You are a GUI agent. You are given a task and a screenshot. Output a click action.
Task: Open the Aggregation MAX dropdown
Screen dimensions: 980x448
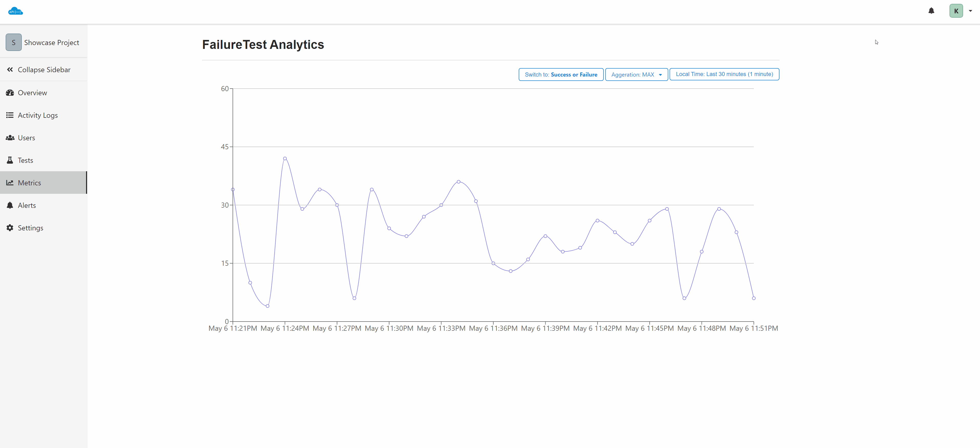636,74
